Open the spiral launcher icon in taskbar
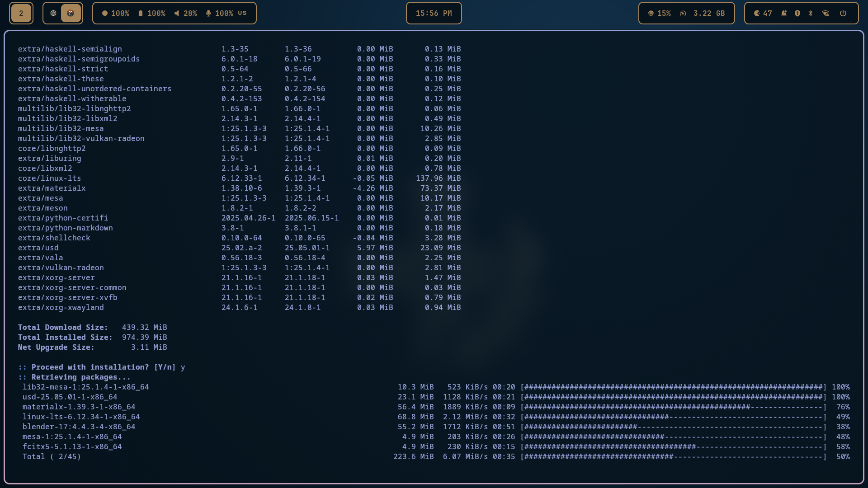Viewport: 868px width, 488px height. pyautogui.click(x=53, y=14)
